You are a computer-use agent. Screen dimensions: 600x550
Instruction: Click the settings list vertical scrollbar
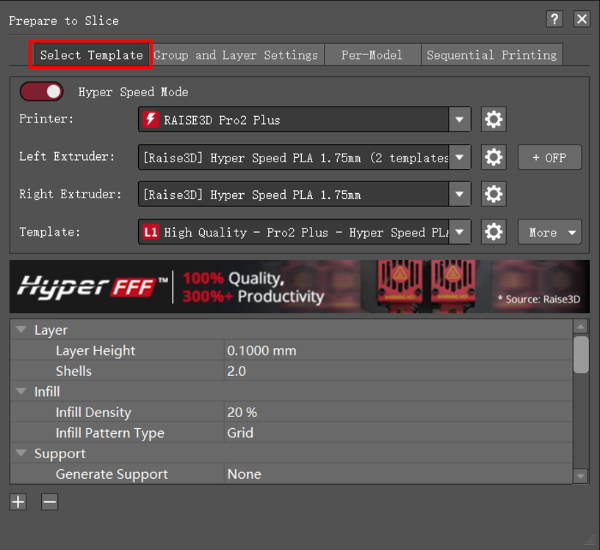tap(581, 355)
